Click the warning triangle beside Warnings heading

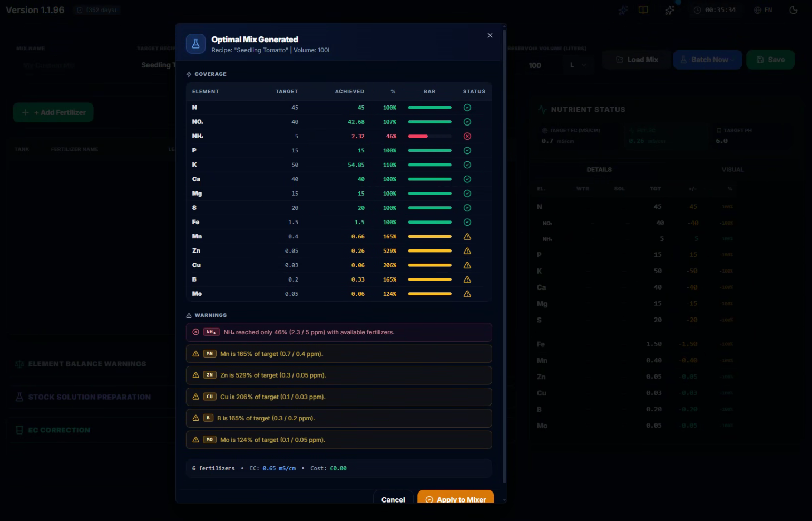point(189,315)
